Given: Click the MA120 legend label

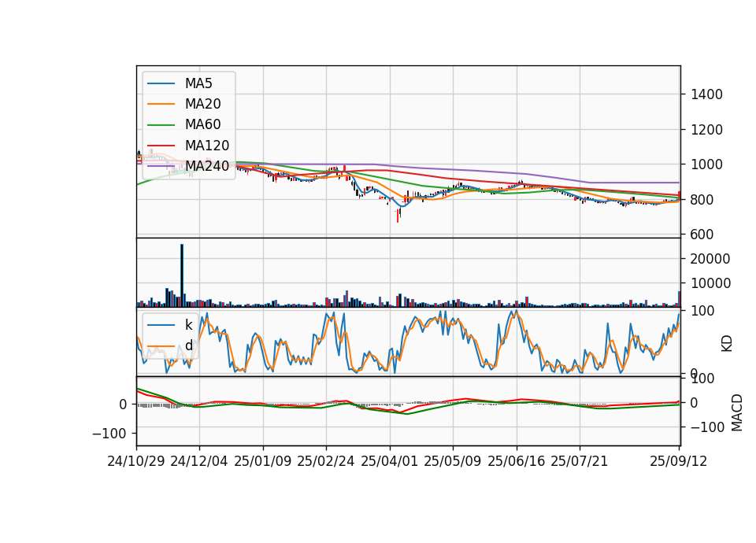Looking at the screenshot, I should tap(207, 146).
